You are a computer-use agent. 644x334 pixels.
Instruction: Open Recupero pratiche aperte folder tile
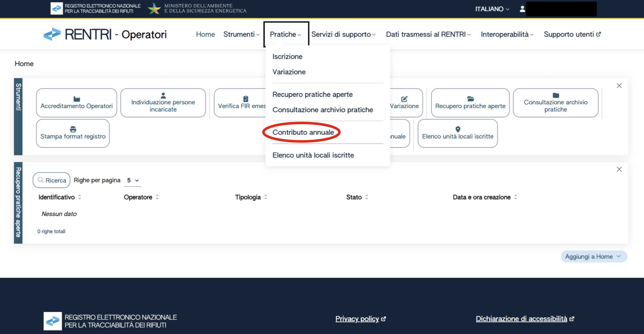[470, 103]
